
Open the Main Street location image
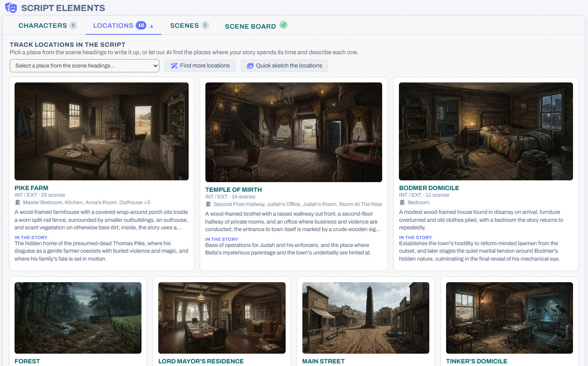(x=366, y=318)
